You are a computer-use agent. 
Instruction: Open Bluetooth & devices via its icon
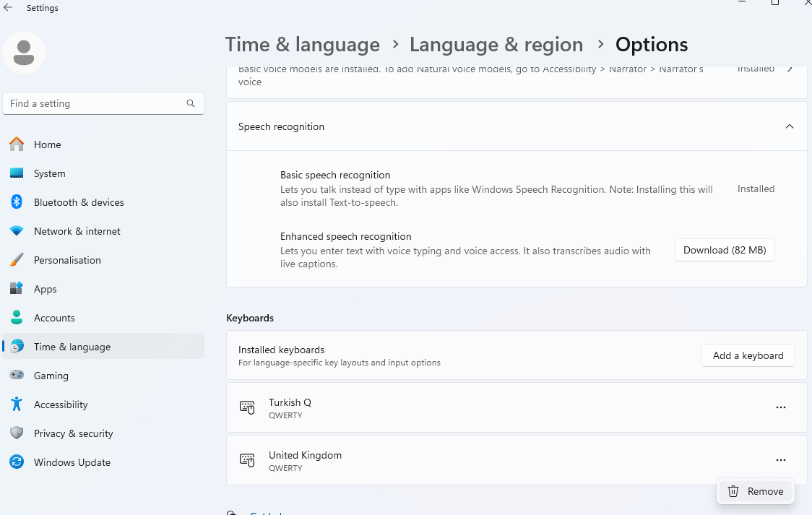coord(17,202)
